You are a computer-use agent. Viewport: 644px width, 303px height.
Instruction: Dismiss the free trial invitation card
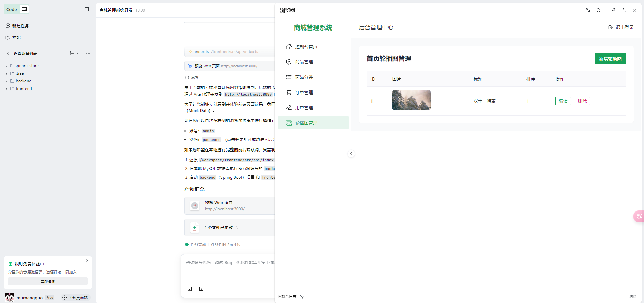tap(87, 260)
